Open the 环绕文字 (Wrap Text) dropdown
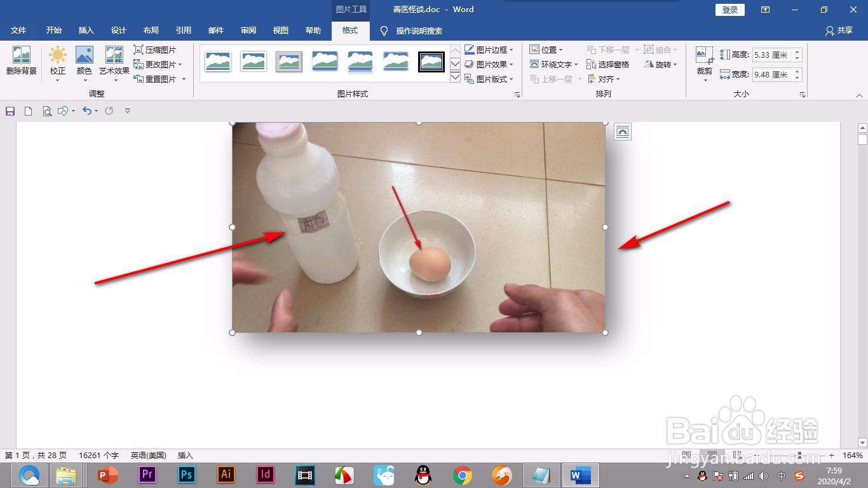The width and height of the screenshot is (868, 488). click(x=554, y=64)
